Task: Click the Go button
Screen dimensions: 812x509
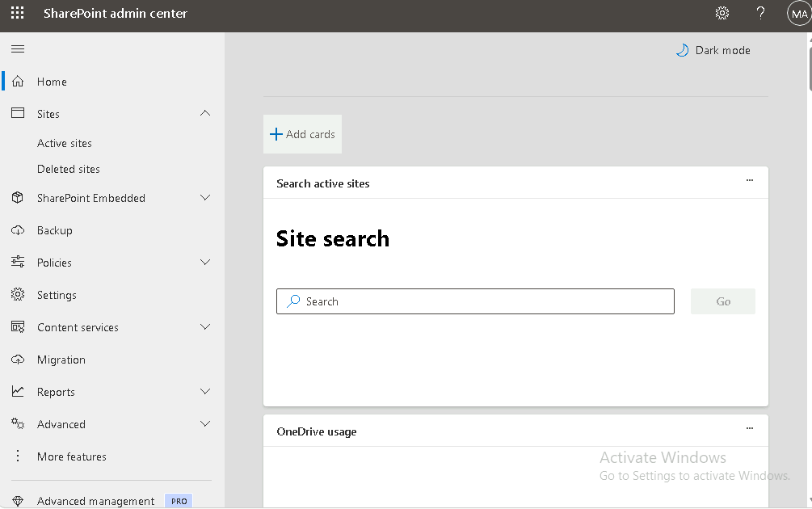Action: [723, 301]
